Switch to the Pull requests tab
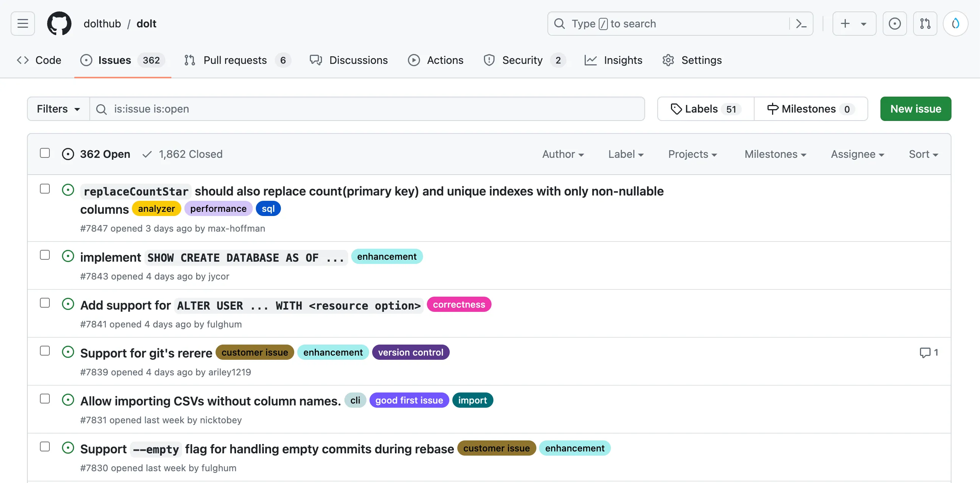The image size is (980, 483). 235,60
